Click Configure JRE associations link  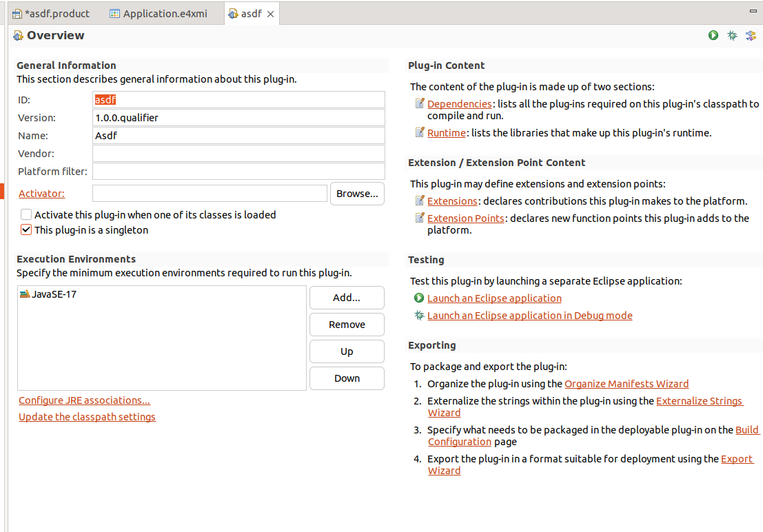84,400
